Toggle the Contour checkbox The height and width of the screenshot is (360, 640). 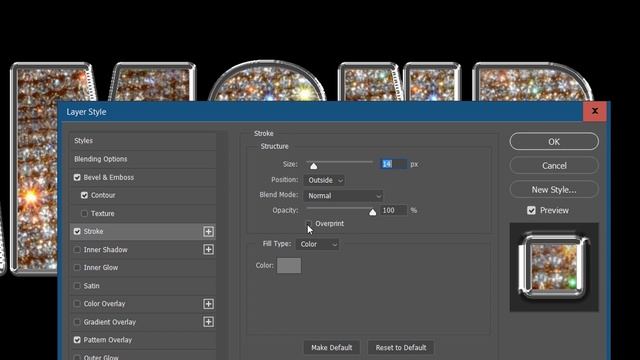pos(84,196)
